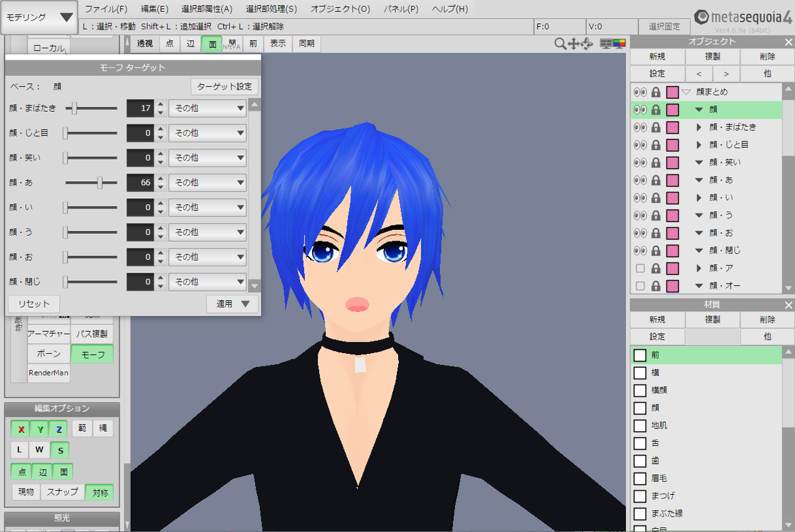Toggle lock icon of 顔・あ object
795x532 pixels.
point(656,180)
